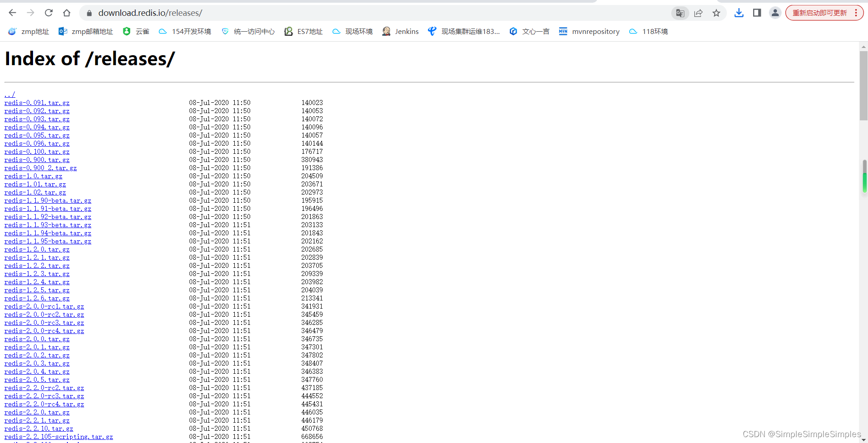Download redis-0.096.tar.gz

[x=37, y=143]
